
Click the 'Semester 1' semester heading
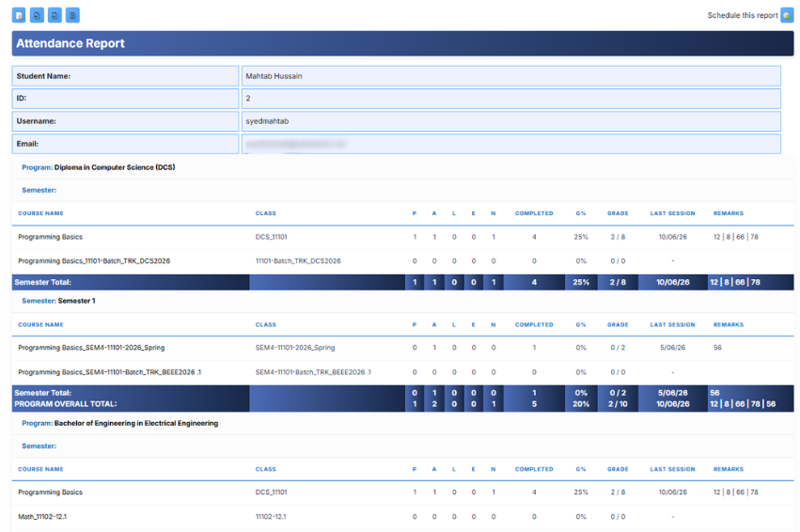[x=76, y=301]
